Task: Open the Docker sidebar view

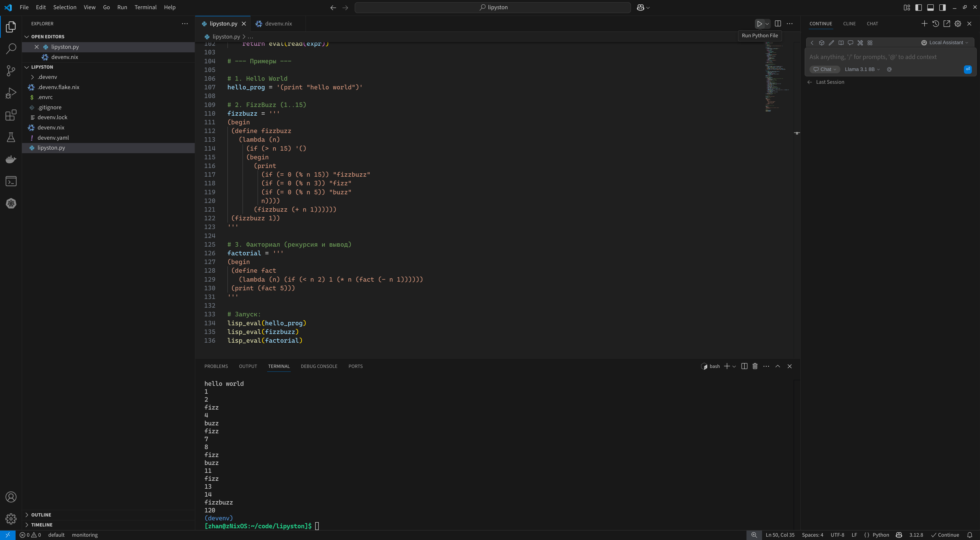Action: pos(11,160)
